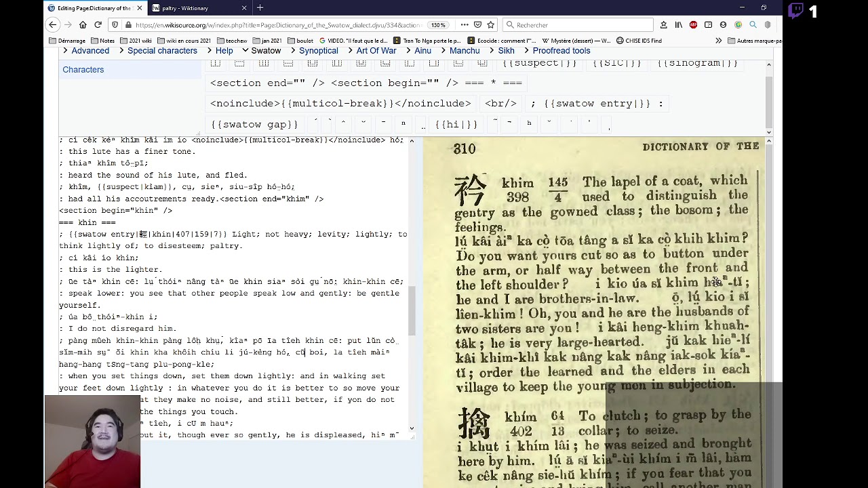Insert section end/begin markup snippet
868x488 pixels.
point(366,83)
